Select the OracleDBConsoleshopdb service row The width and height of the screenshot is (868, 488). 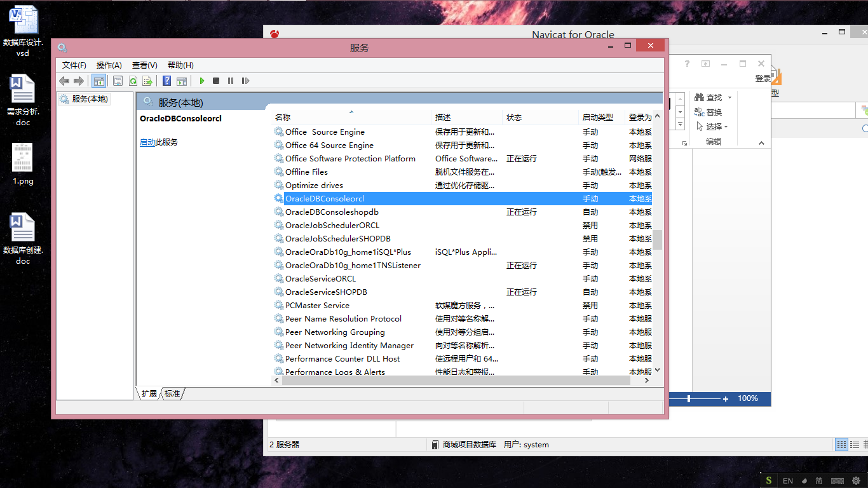pos(463,212)
